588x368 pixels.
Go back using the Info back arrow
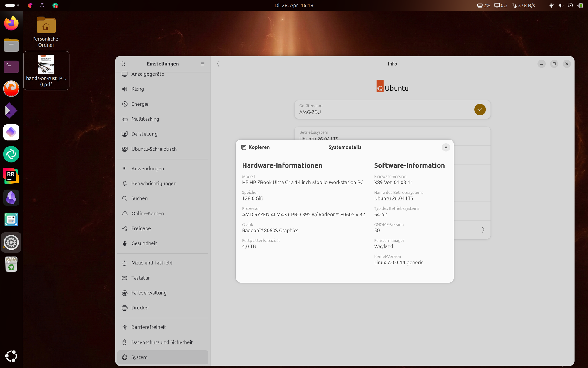tap(218, 64)
